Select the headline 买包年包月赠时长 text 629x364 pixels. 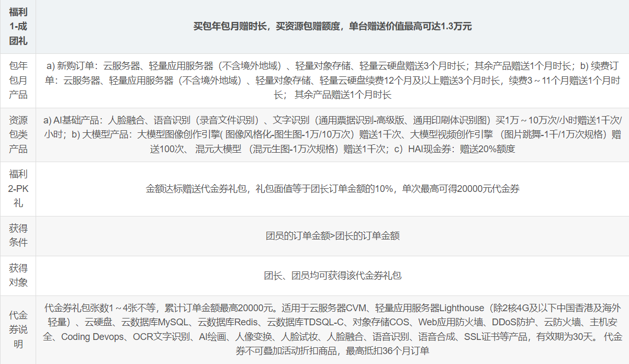[231, 26]
